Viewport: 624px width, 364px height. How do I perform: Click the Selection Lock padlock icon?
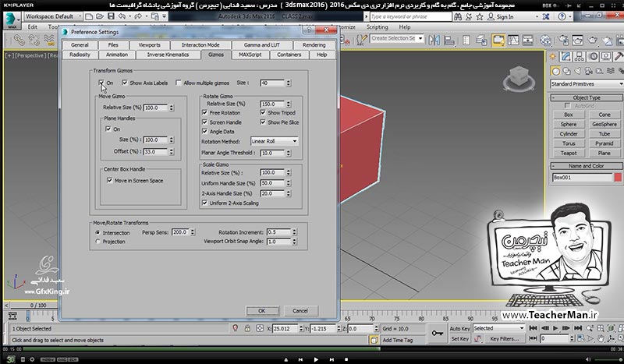tap(247, 328)
